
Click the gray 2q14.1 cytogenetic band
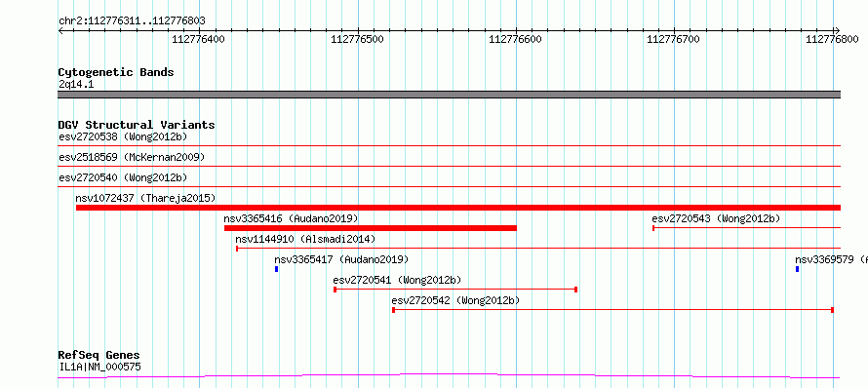[x=450, y=95]
